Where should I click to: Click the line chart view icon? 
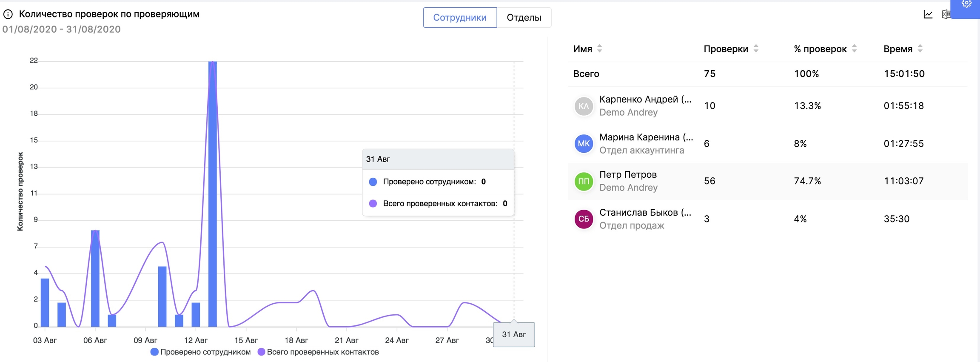point(928,14)
